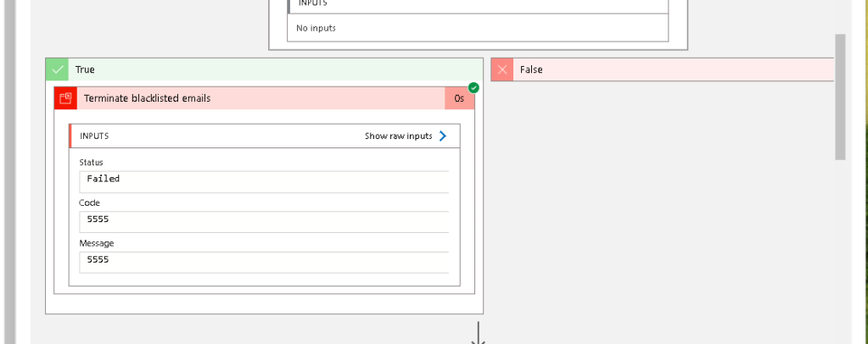Click the red X False branch icon
Viewport: 868px width, 344px height.
coord(502,69)
